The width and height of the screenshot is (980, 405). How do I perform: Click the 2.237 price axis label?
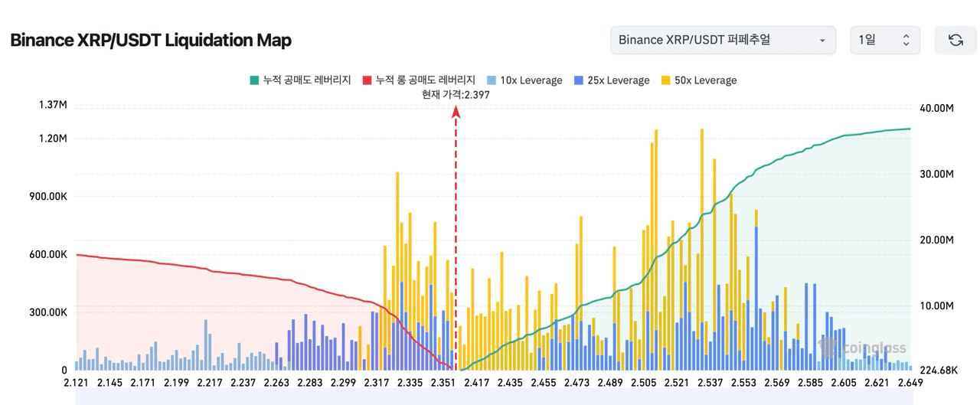(x=243, y=383)
